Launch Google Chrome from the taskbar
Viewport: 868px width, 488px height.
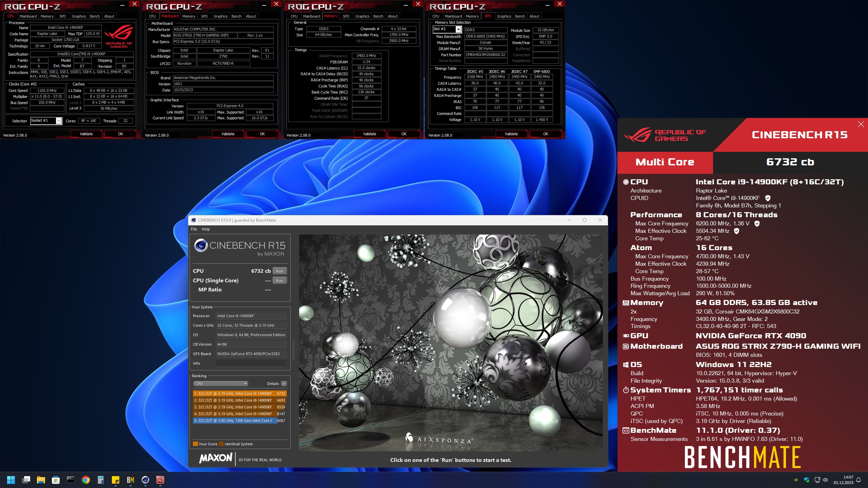86,480
